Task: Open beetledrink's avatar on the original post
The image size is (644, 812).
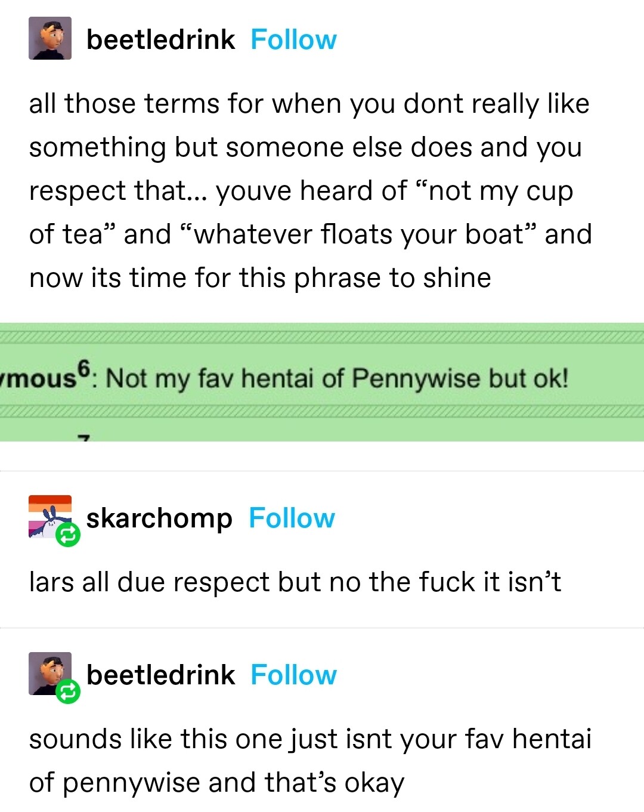Action: click(50, 39)
